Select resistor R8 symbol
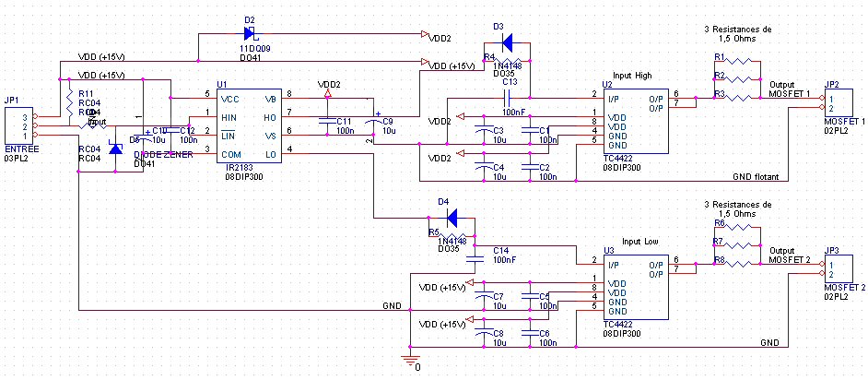Image resolution: width=868 pixels, height=380 pixels. [x=737, y=265]
